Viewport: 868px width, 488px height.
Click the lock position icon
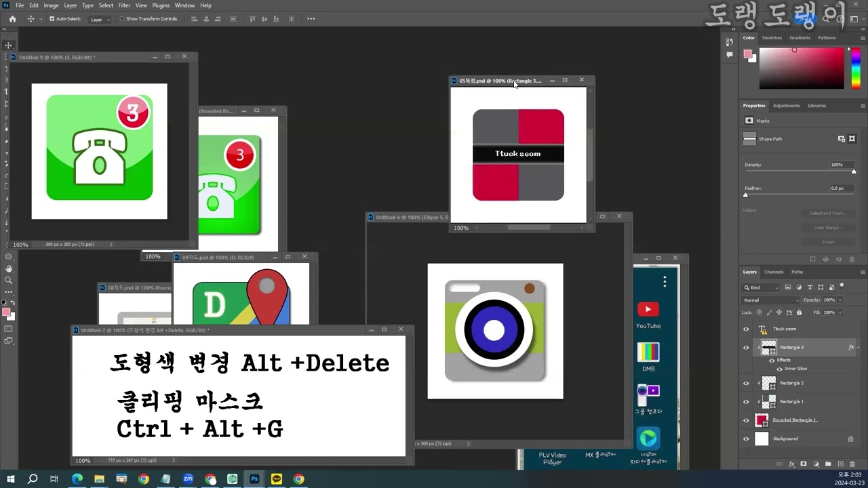tap(779, 312)
